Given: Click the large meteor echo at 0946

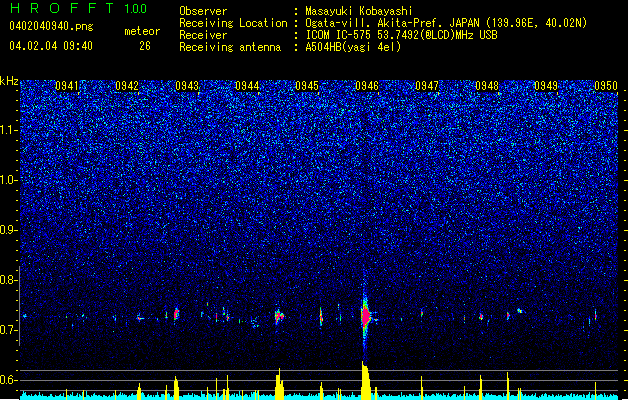Looking at the screenshot, I should (x=365, y=317).
